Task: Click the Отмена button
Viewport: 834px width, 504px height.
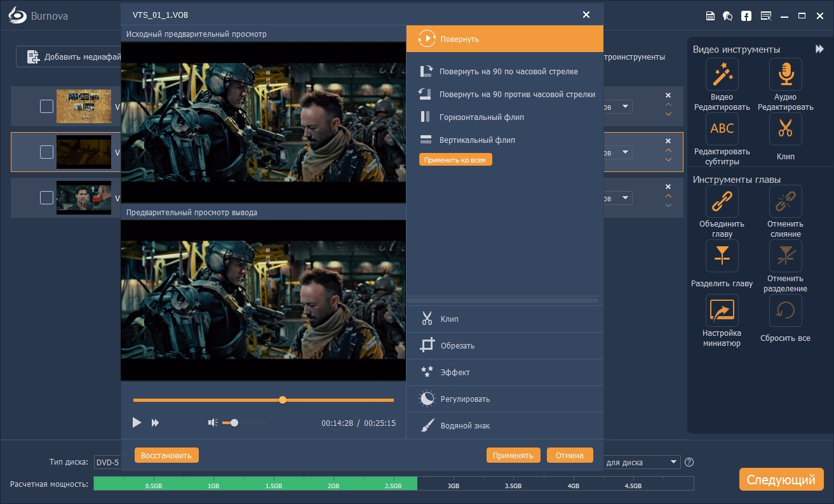Action: (570, 455)
